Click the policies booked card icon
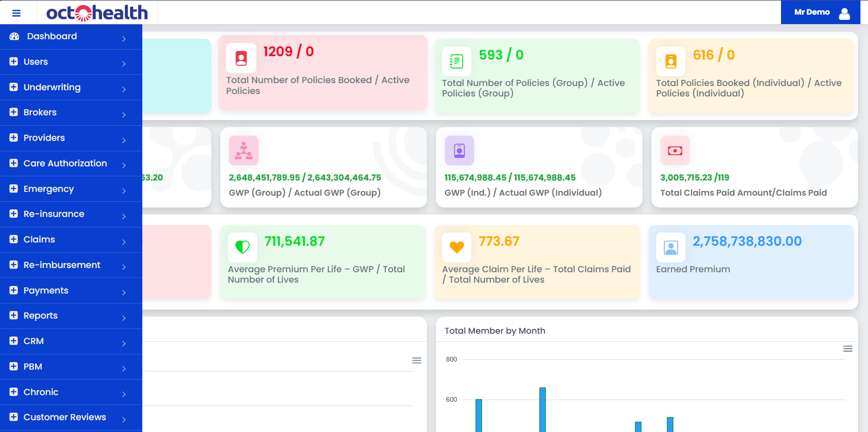The image size is (868, 432). point(241,57)
